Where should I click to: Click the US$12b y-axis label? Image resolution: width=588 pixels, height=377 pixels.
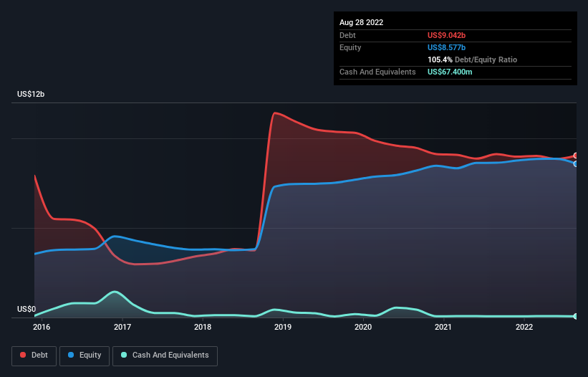coord(31,94)
